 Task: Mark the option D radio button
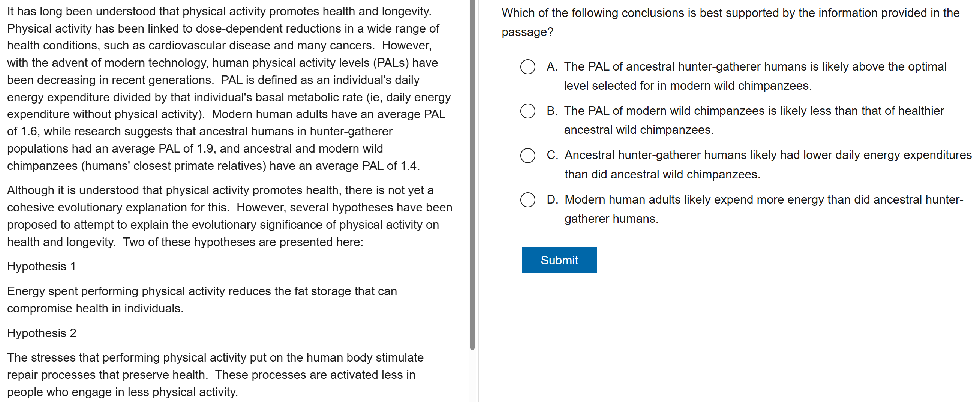pyautogui.click(x=527, y=200)
